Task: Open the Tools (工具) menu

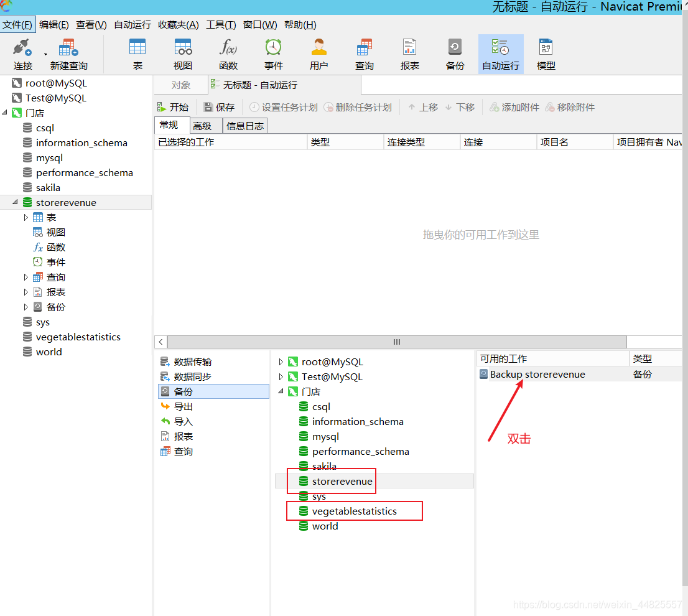Action: pos(221,24)
